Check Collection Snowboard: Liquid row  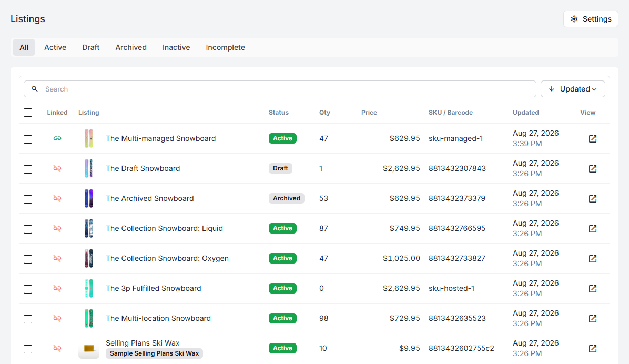click(x=28, y=229)
